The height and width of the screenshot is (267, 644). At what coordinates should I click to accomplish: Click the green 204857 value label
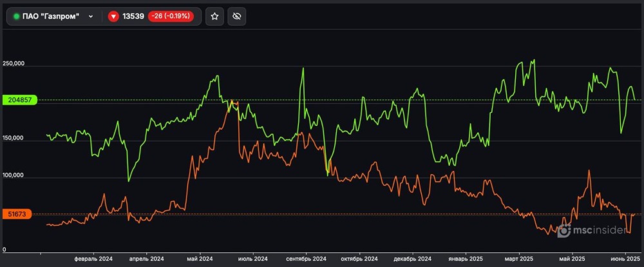tap(19, 99)
